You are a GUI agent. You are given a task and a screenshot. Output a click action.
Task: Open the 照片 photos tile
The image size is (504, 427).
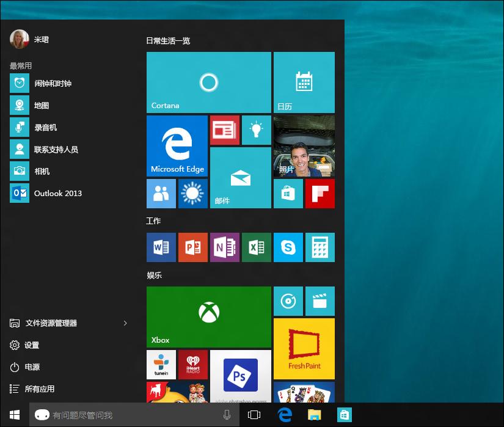304,146
